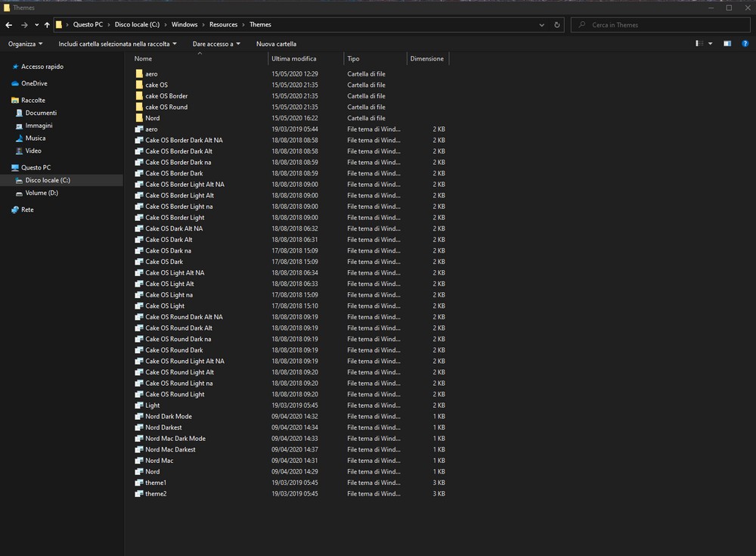Screen dimensions: 756x556
Task: Expand the address bar history dropdown
Action: coord(542,25)
